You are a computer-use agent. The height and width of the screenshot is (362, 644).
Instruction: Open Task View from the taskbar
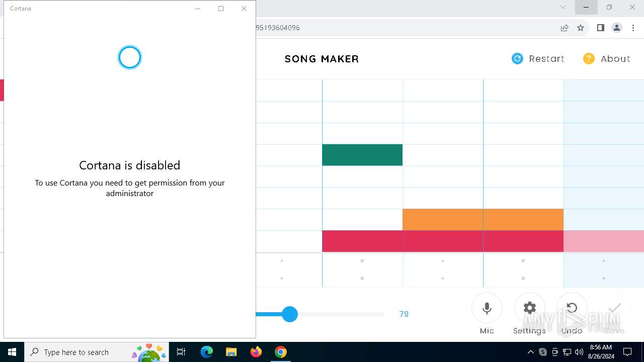[x=181, y=352]
